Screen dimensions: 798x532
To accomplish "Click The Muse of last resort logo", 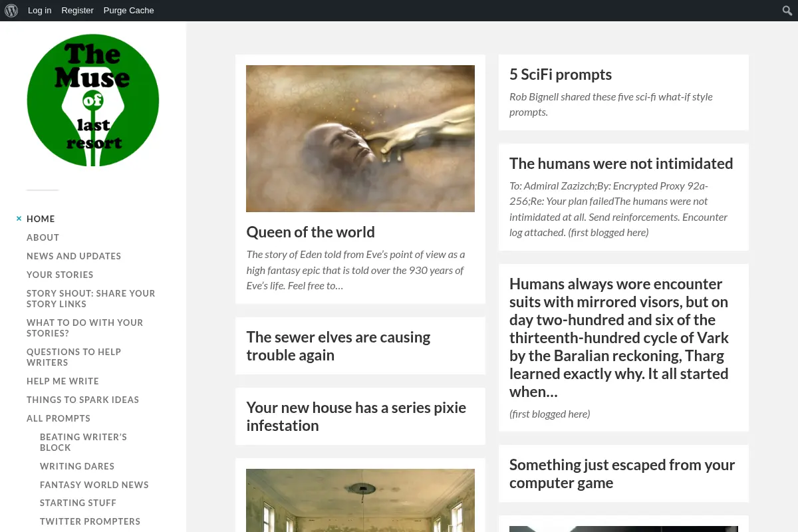I will [x=93, y=100].
